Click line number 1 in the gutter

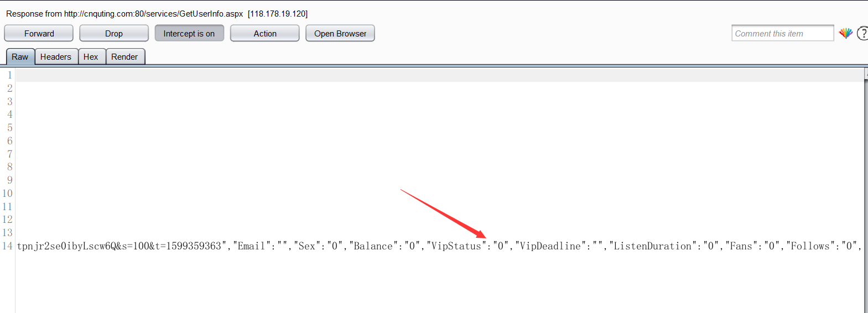point(9,75)
